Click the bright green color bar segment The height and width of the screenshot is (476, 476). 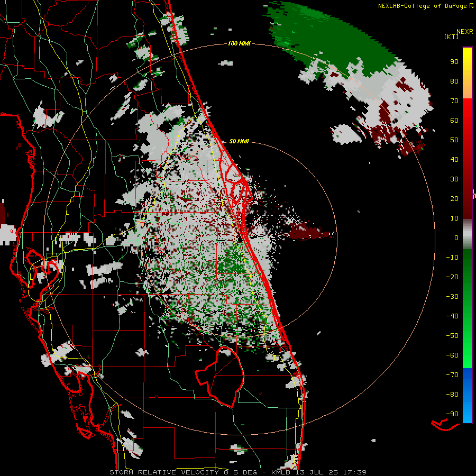click(x=467, y=340)
